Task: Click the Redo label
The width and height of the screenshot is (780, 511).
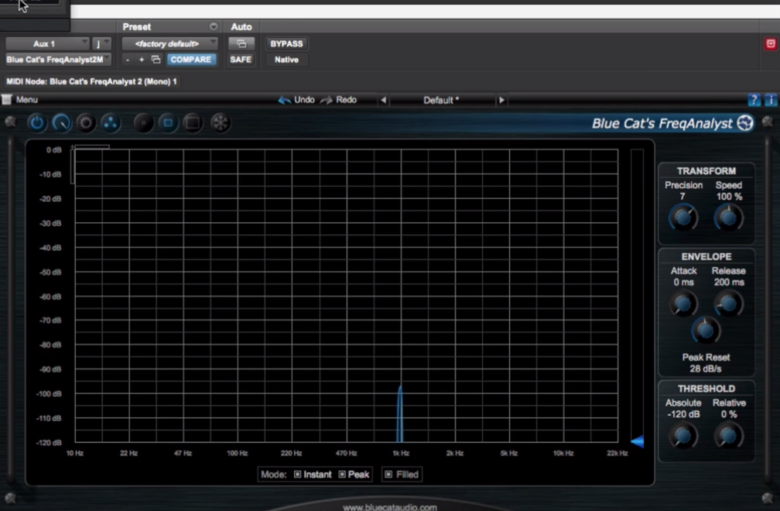Action: [x=346, y=100]
